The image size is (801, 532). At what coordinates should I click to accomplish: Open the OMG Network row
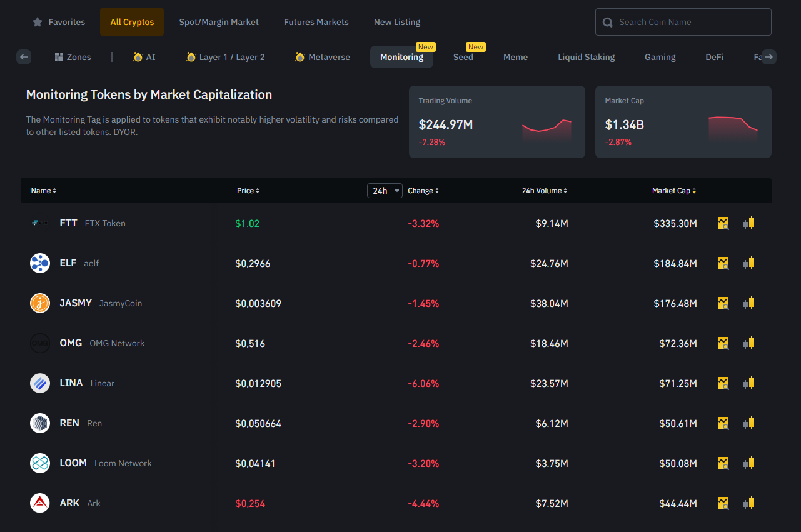point(396,343)
